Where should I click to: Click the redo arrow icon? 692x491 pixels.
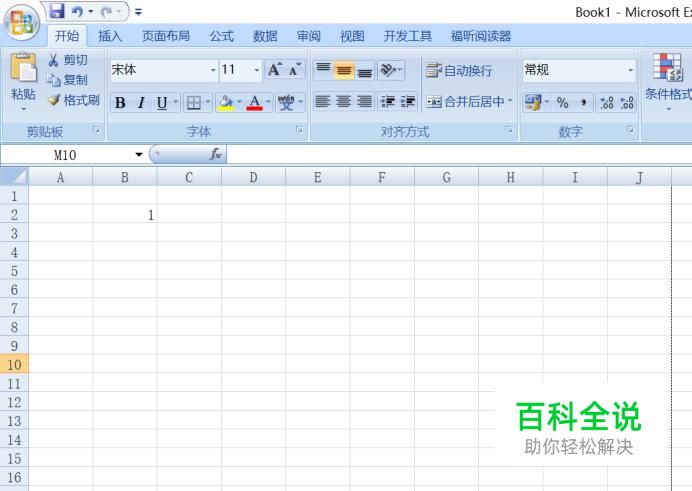click(x=106, y=11)
